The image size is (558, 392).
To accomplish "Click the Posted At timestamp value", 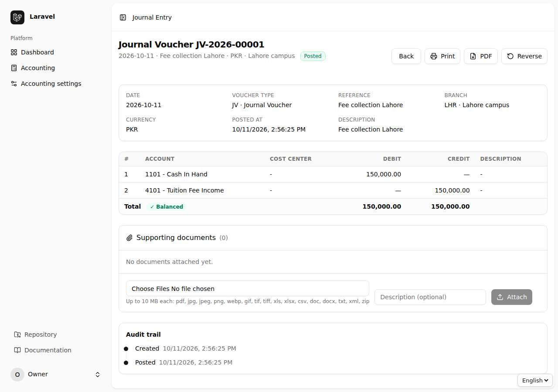I will [x=269, y=129].
